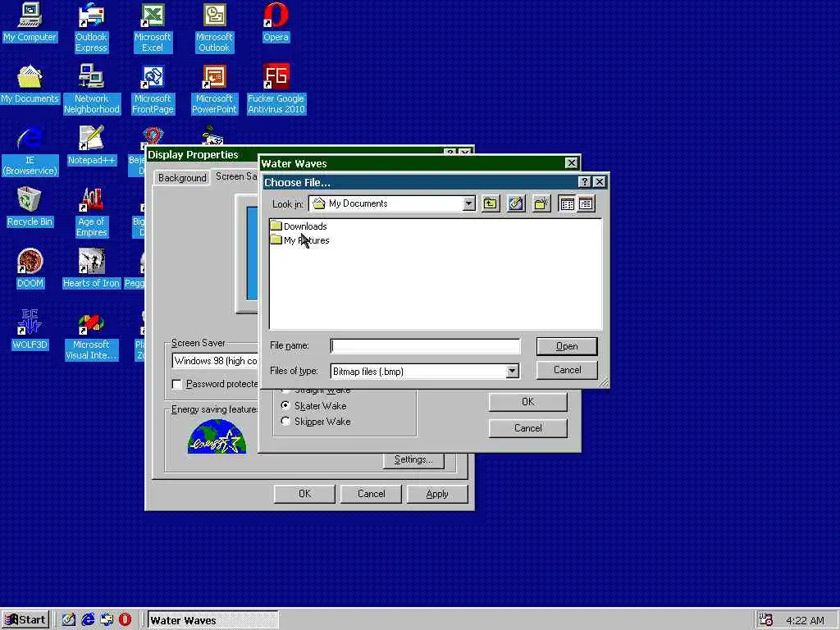This screenshot has width=840, height=630.
Task: Launch Microsoft PowerPoint shortcut
Action: [214, 89]
